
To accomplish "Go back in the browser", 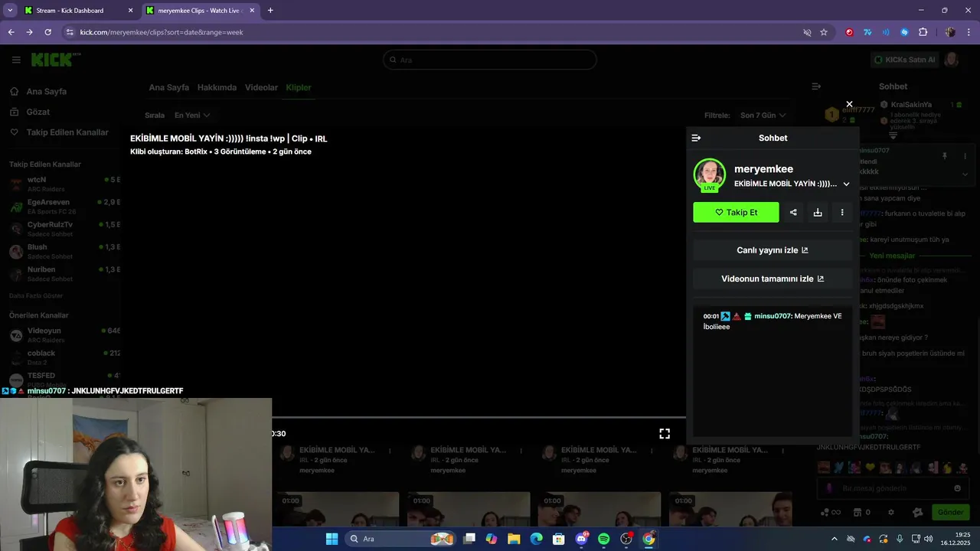I will [x=11, y=32].
